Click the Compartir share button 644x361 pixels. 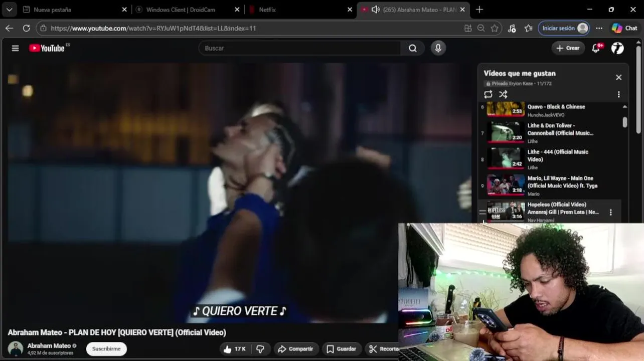point(295,349)
